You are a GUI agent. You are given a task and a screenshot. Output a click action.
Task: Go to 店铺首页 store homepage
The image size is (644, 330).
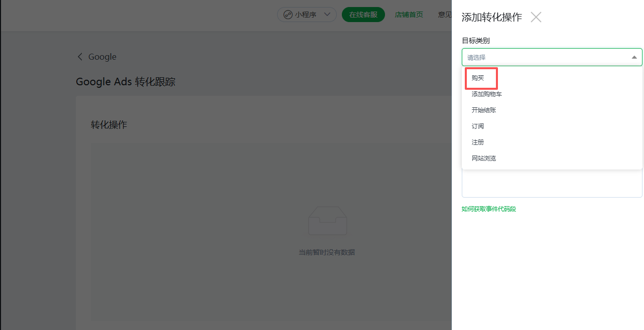click(409, 15)
